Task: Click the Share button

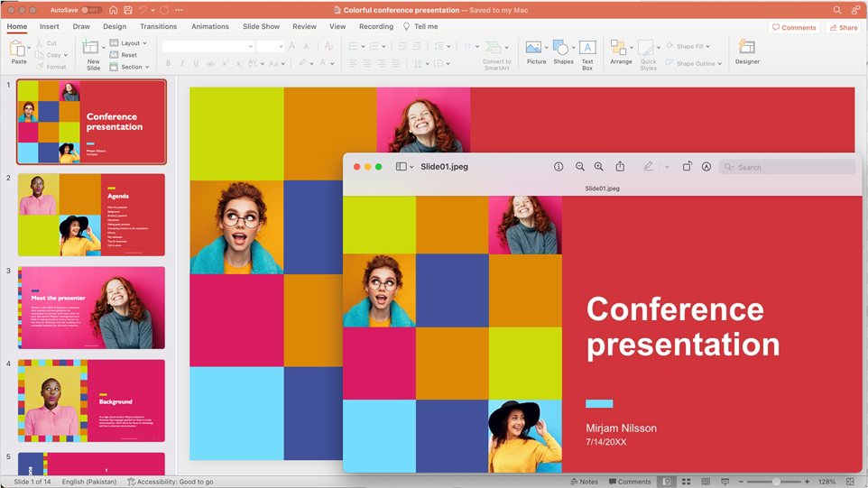Action: (x=843, y=28)
